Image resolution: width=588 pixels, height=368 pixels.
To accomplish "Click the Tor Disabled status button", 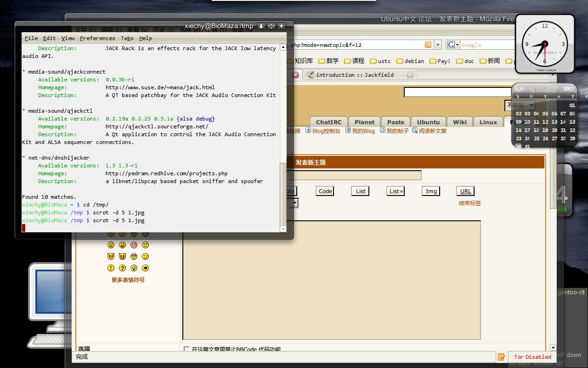I will click(x=532, y=356).
